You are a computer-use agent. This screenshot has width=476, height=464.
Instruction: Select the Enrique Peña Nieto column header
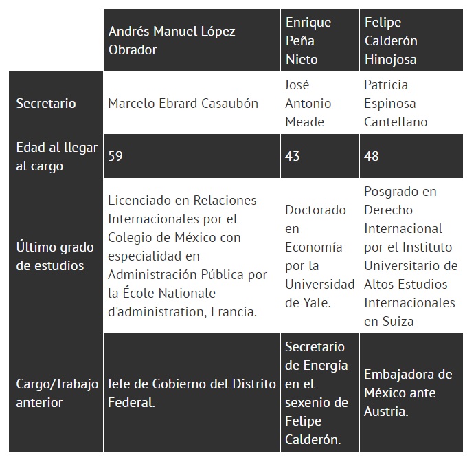320,41
